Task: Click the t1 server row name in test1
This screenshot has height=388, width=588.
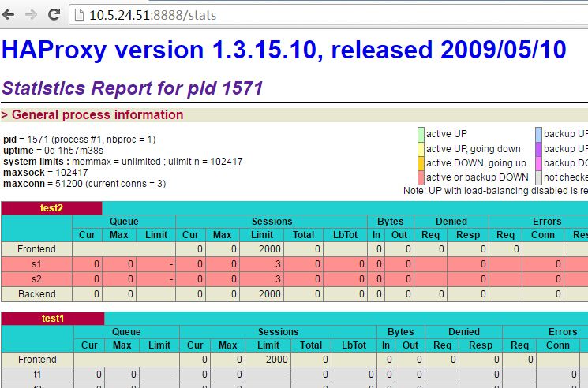Action: (37, 375)
